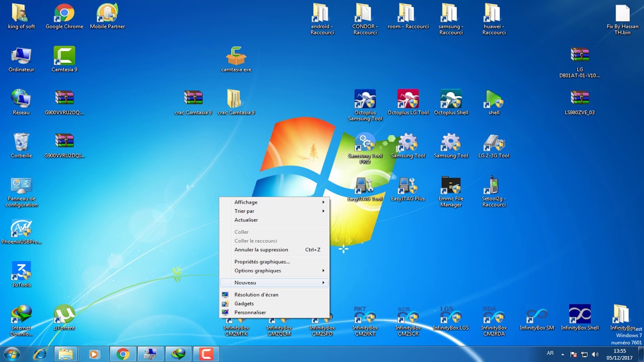Open Propriétés graphiques... from context menu
This screenshot has width=644, height=362.
point(275,261)
